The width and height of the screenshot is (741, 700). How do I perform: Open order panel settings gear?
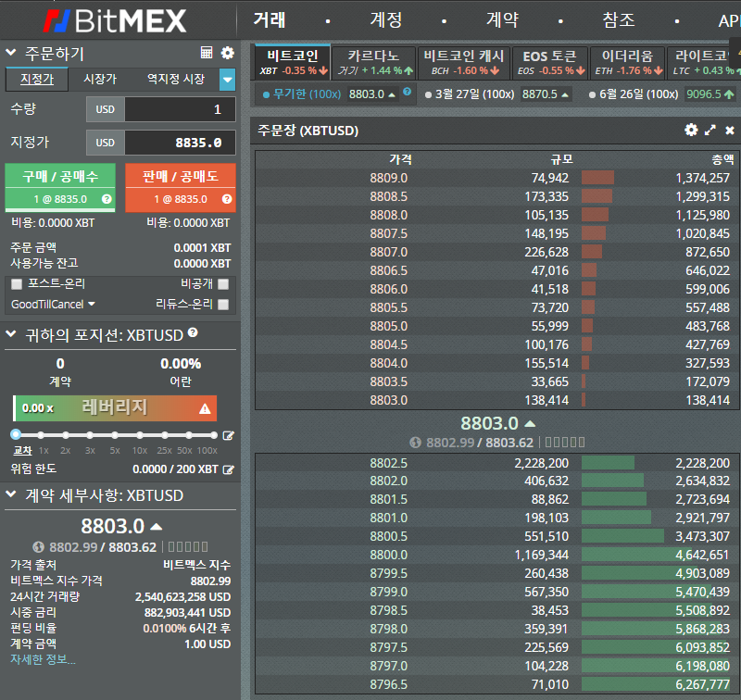pyautogui.click(x=227, y=53)
